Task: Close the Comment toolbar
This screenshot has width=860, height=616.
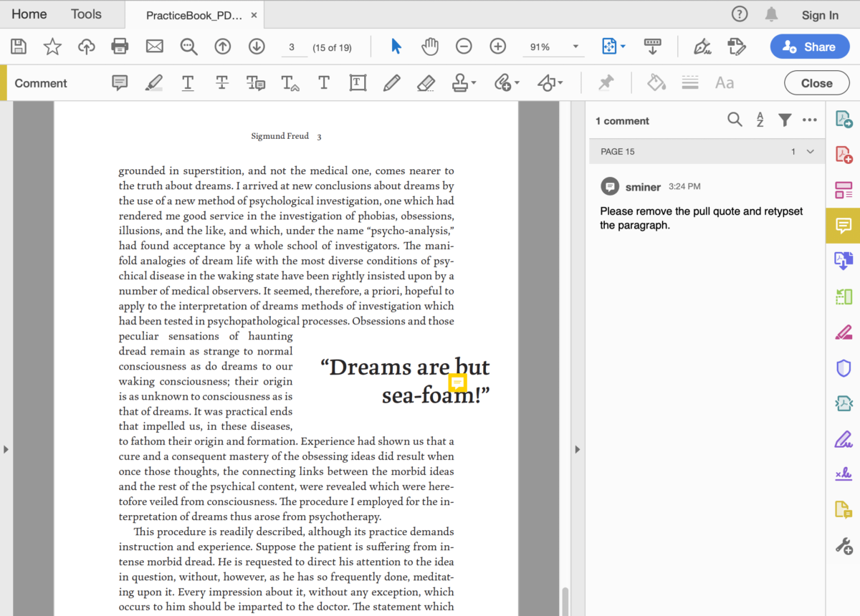Action: (816, 82)
